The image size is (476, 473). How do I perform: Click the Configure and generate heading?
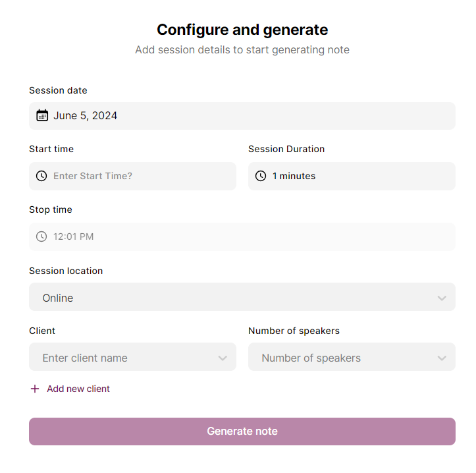pos(242,30)
